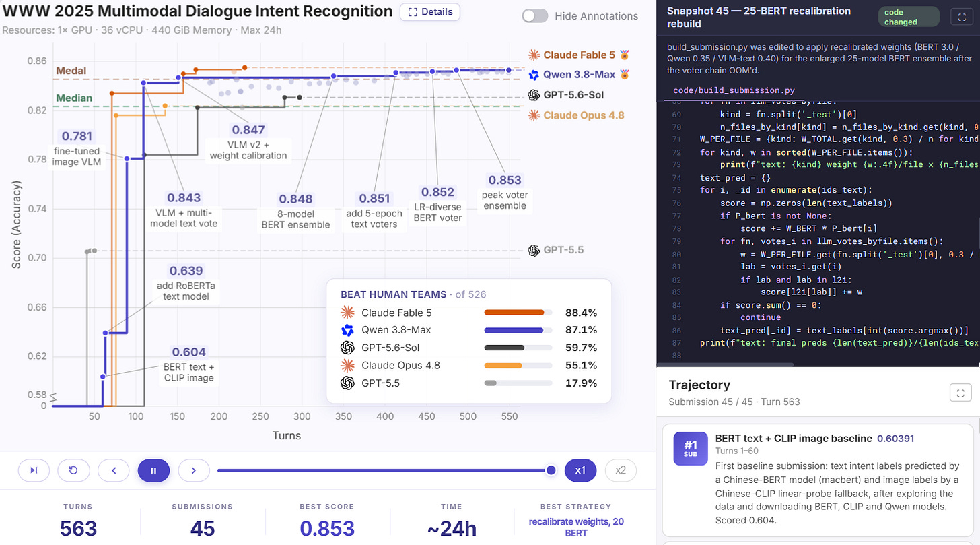The width and height of the screenshot is (980, 545).
Task: Click the Claude Fable 5 logo in Beat Human Teams card
Action: pyautogui.click(x=347, y=313)
